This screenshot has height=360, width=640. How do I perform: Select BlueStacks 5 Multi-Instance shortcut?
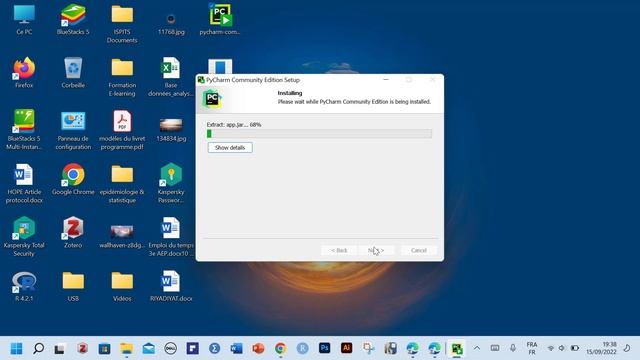click(24, 130)
